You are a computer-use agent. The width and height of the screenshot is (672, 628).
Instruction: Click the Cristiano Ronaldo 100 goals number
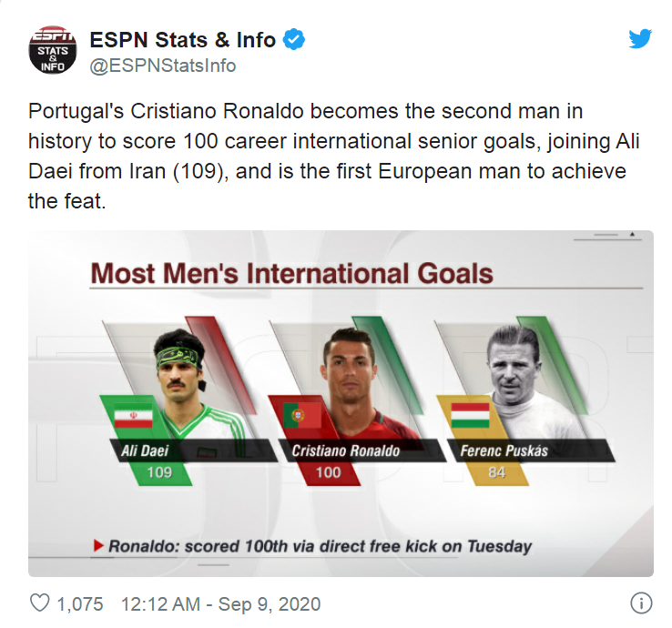click(328, 471)
